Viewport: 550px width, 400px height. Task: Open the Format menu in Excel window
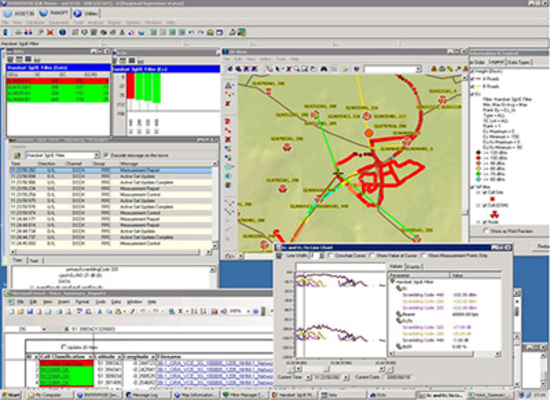pyautogui.click(x=82, y=302)
